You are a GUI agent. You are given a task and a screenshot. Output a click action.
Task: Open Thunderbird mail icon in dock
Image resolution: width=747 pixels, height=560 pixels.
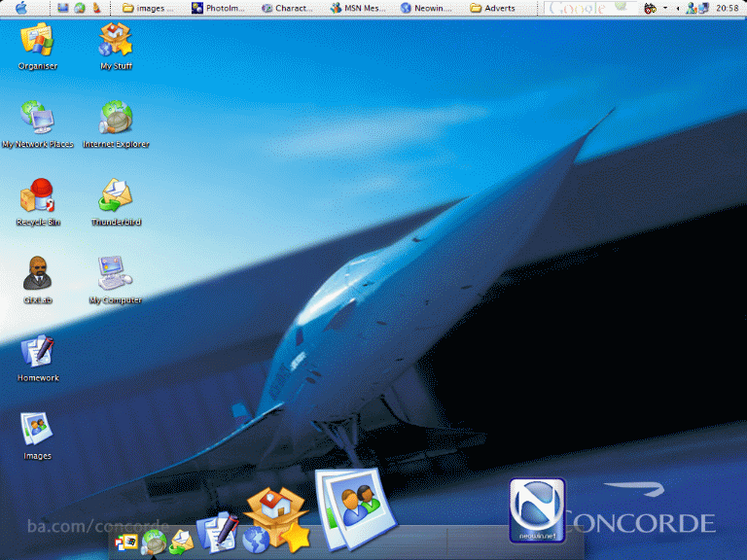coord(182,542)
